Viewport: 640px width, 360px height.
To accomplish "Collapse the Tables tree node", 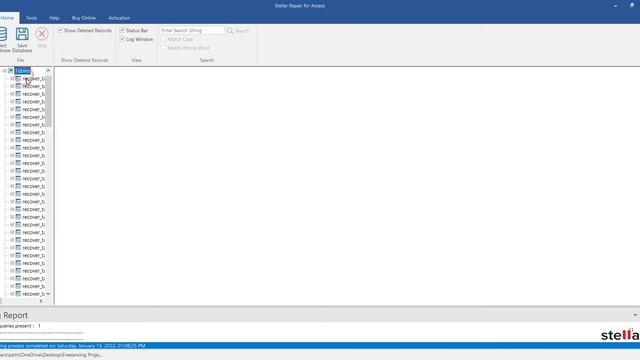I will 4,71.
